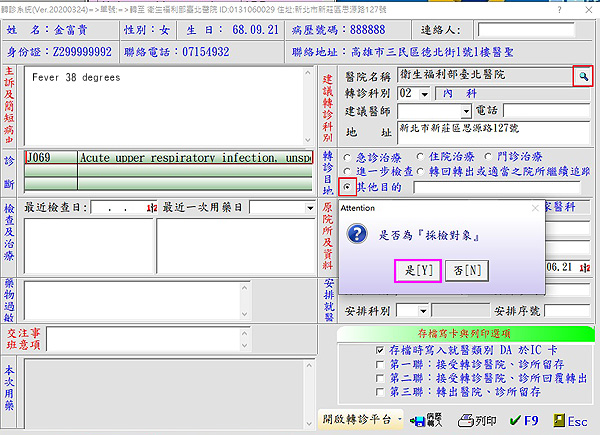
Task: Enable 第一聯 接受轉診醫院 checkbox
Action: [378, 366]
